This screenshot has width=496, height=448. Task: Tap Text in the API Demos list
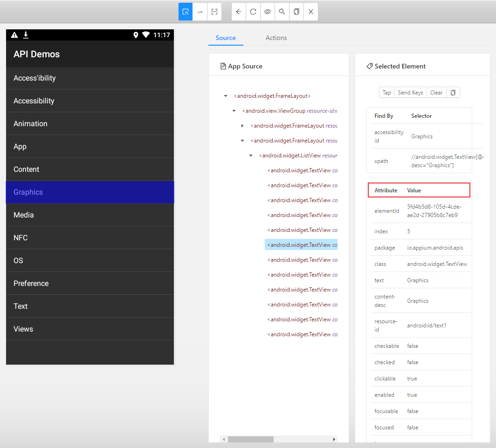coord(90,306)
